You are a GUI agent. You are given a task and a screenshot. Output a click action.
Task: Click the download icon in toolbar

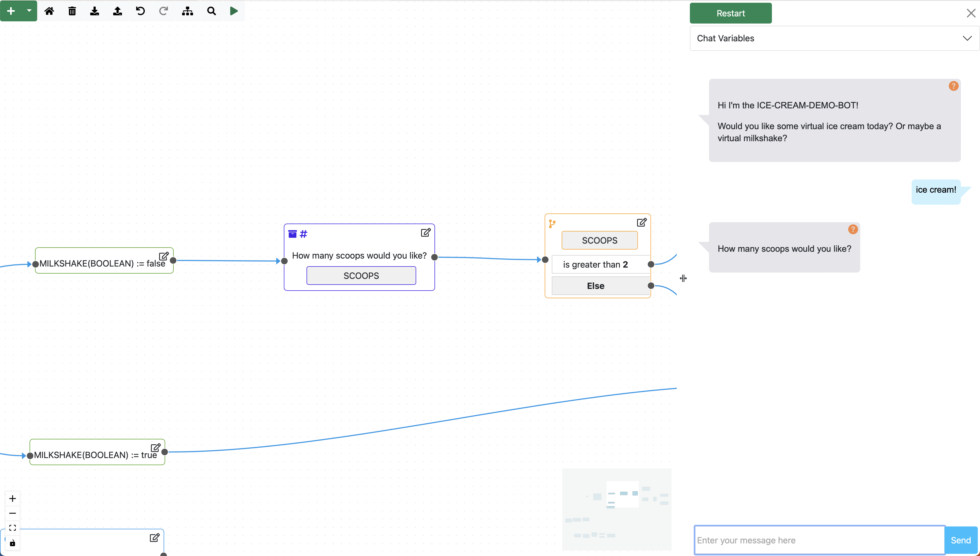[x=95, y=11]
